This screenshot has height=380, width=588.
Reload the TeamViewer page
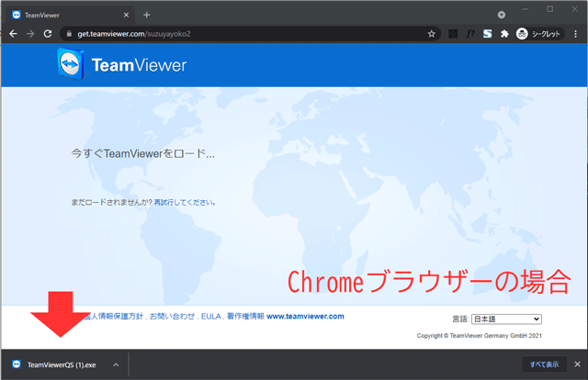click(48, 34)
